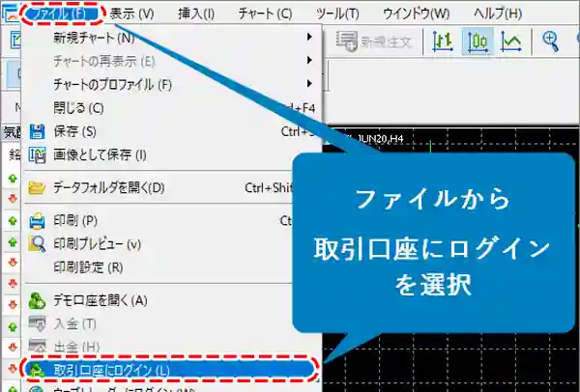Select 印刷設定 (R) menu entry
Screen dimensions: 580x392
coord(172,267)
